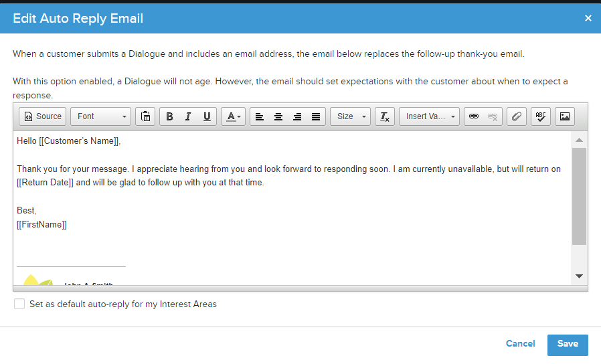Run the spell check tool
Viewport: 601px width, 364px height.
[x=540, y=116]
